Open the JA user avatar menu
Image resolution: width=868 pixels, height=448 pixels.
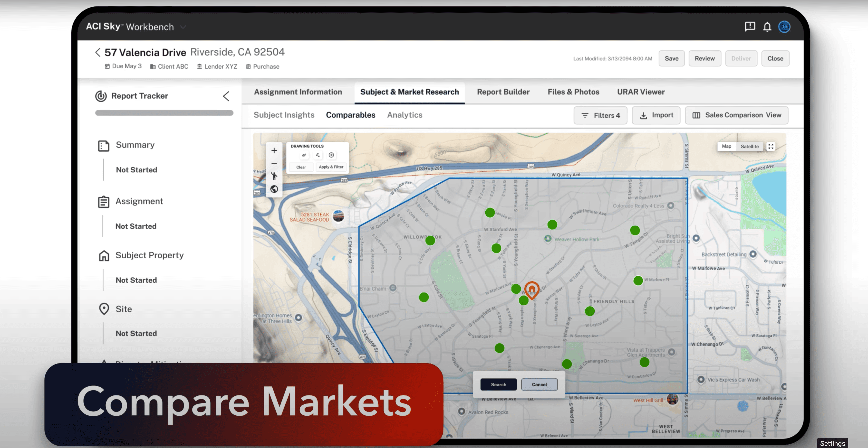coord(784,27)
